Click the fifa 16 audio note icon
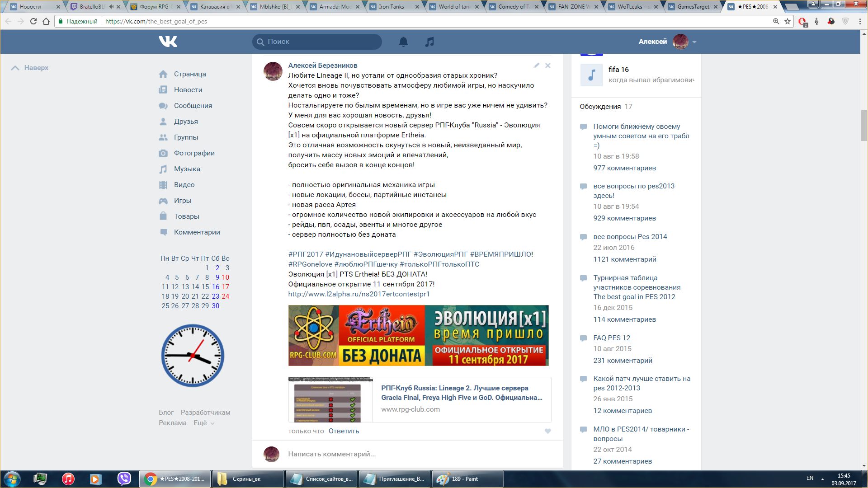The image size is (868, 488). click(x=592, y=75)
